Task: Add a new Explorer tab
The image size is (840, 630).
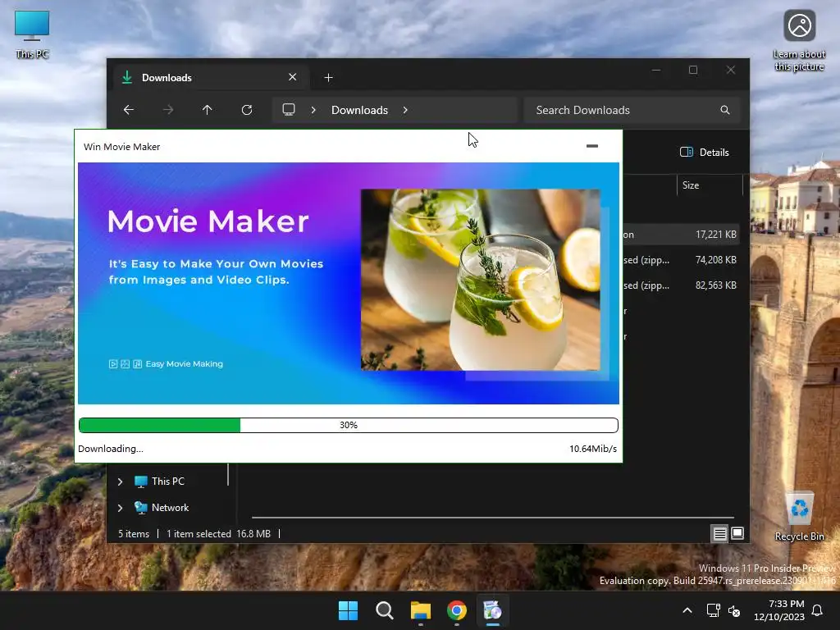Action: pos(328,78)
